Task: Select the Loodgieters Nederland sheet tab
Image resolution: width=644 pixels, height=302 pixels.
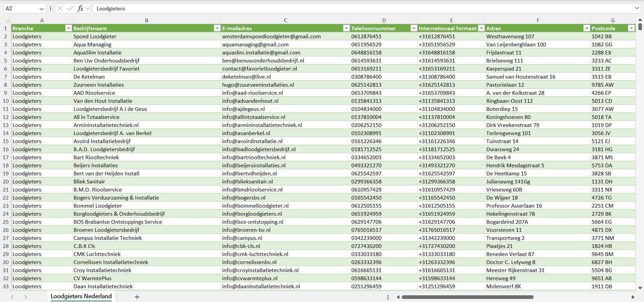Action: tap(81, 296)
